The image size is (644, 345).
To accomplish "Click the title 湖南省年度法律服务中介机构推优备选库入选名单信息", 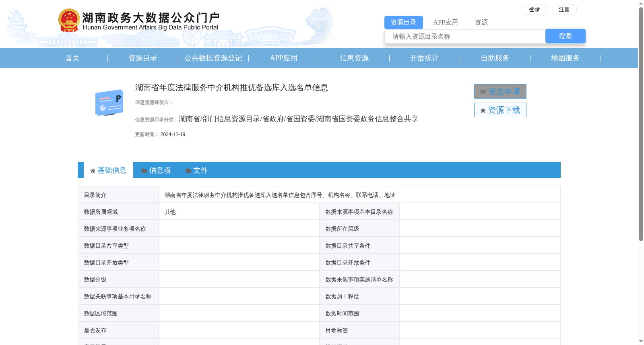I will (231, 88).
